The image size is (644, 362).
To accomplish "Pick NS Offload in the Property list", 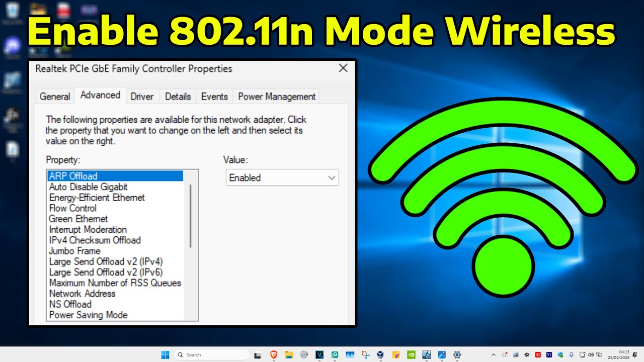I will point(70,304).
